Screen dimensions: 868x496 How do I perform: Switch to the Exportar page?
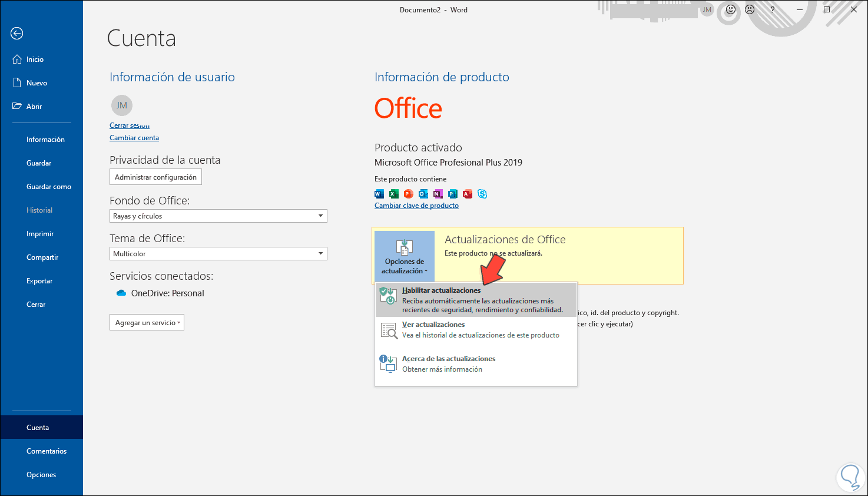[x=42, y=281]
